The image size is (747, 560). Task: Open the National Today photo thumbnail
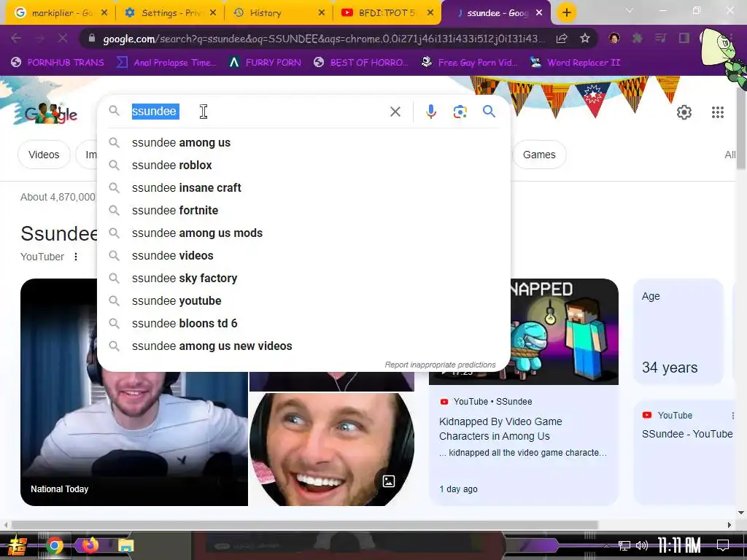click(x=134, y=392)
